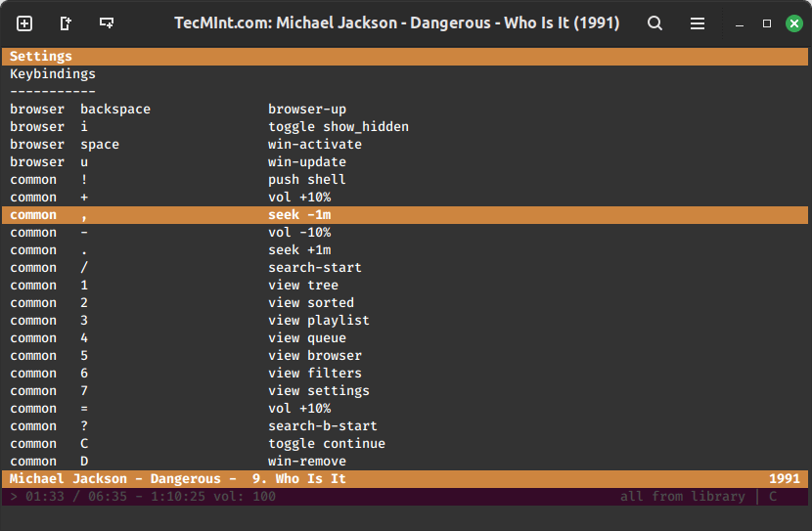Open a new terminal tab

[x=24, y=23]
